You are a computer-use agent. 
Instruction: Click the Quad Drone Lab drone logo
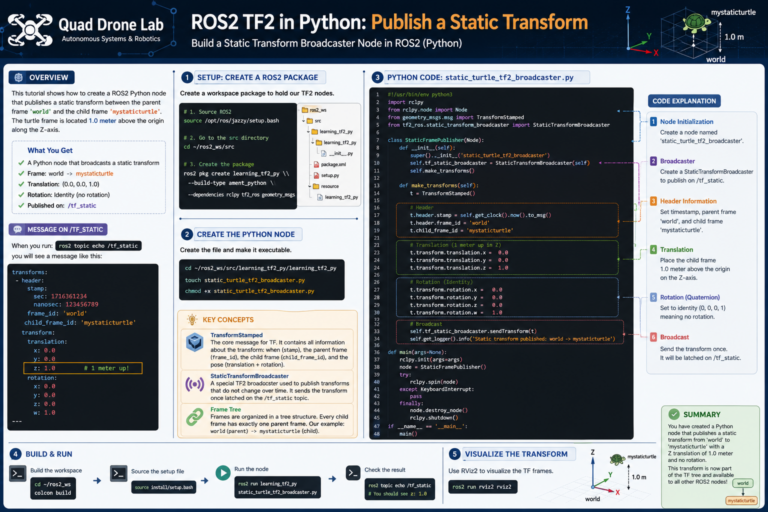point(30,30)
